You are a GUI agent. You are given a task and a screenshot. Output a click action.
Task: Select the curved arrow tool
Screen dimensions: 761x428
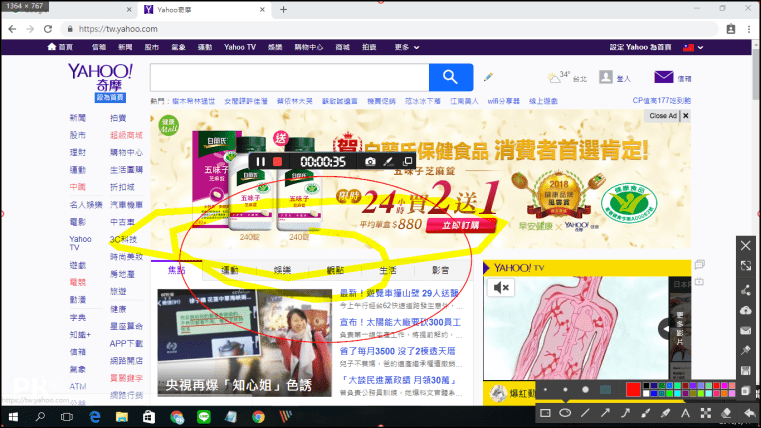point(625,413)
